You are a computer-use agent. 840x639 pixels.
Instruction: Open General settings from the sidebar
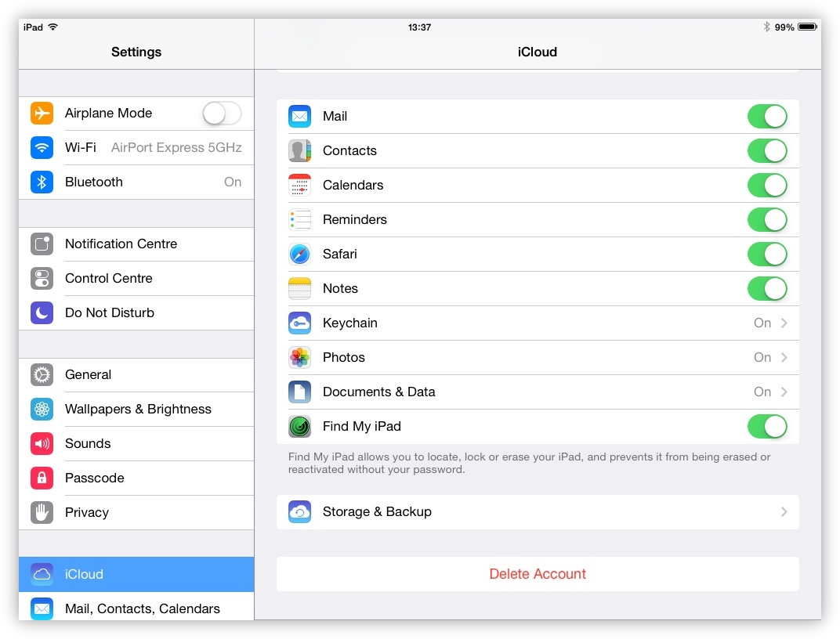[136, 374]
